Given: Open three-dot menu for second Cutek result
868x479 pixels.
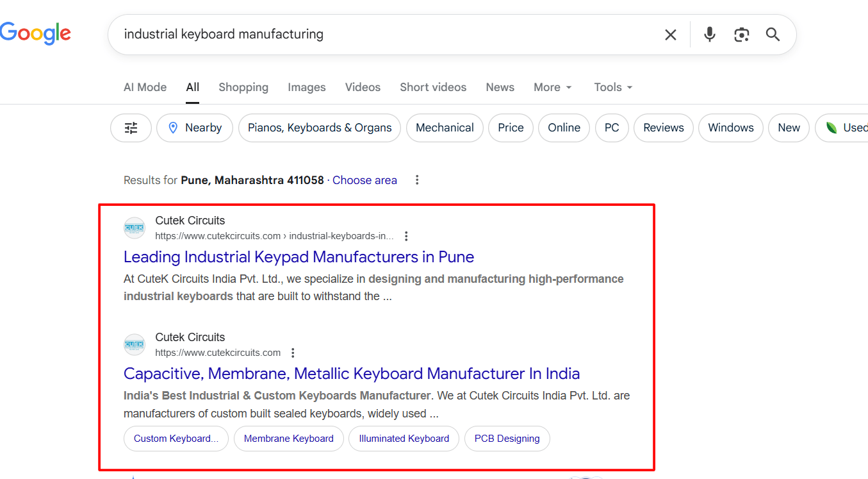Looking at the screenshot, I should [x=293, y=353].
